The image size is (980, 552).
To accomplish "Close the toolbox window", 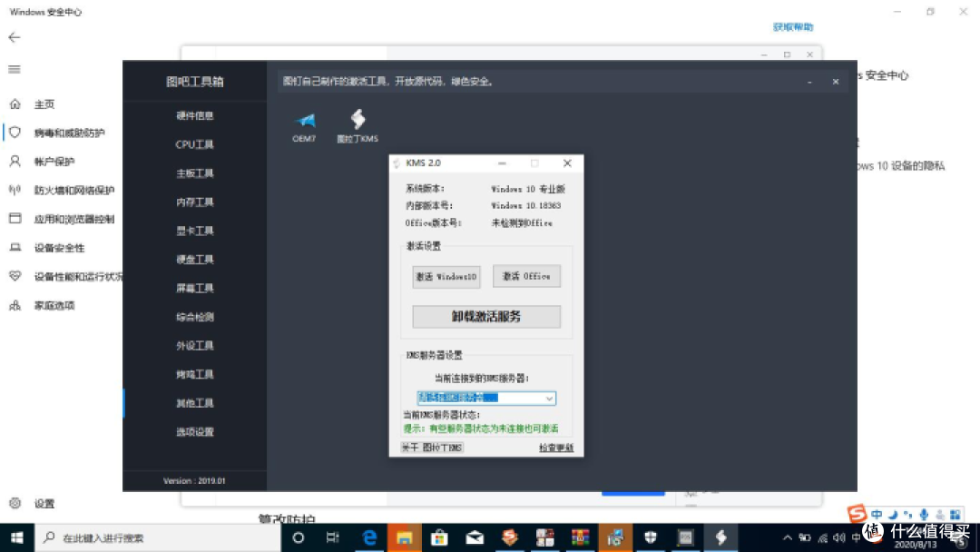I will click(x=836, y=82).
